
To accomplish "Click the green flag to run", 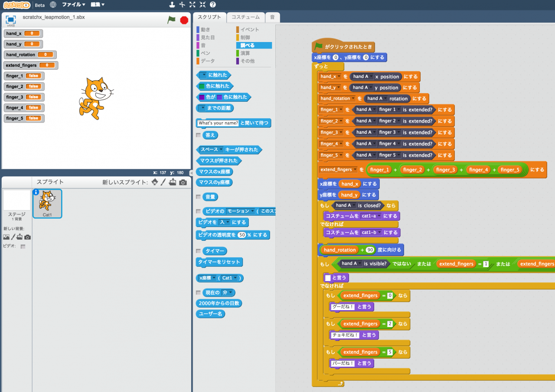I will [171, 20].
